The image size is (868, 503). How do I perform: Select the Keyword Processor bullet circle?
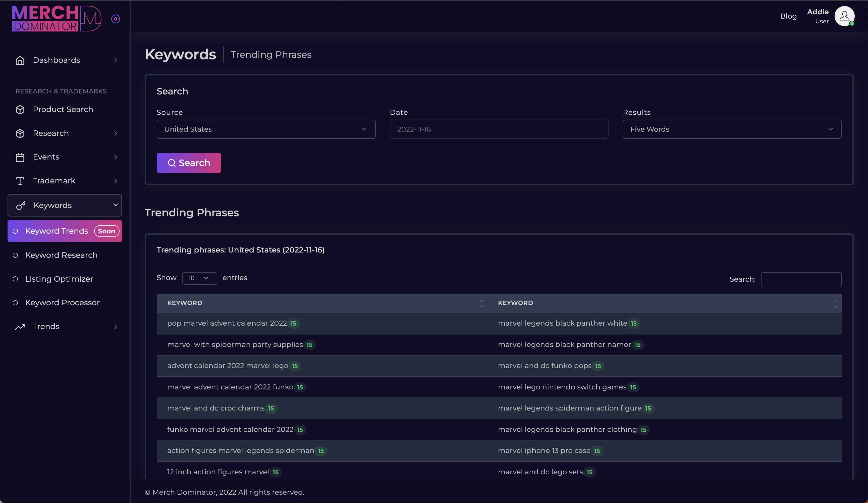[x=15, y=303]
